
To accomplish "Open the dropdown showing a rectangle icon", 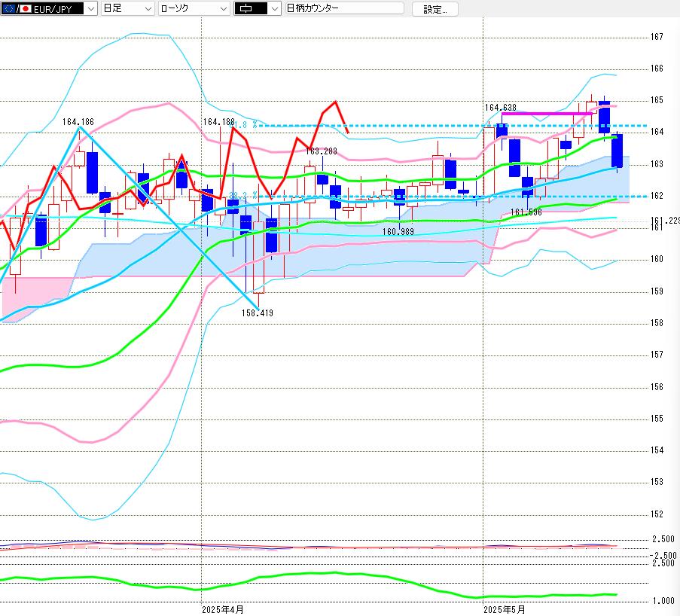I will click(x=258, y=8).
